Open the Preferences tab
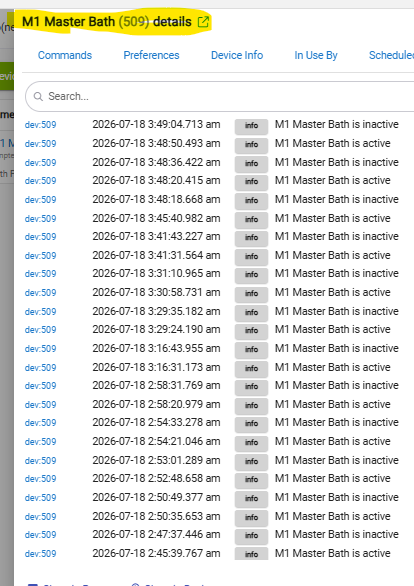The width and height of the screenshot is (414, 586). [x=151, y=55]
